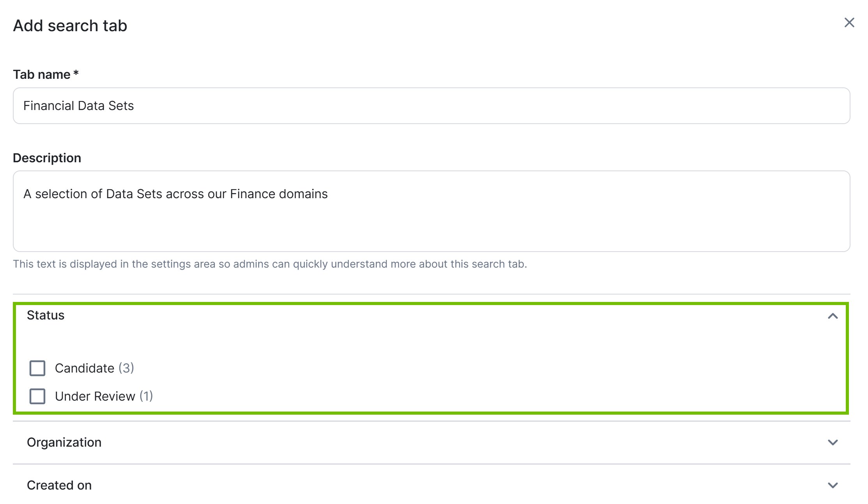Viewport: 868px width, 504px height.
Task: Open the Status section header
Action: coord(46,315)
